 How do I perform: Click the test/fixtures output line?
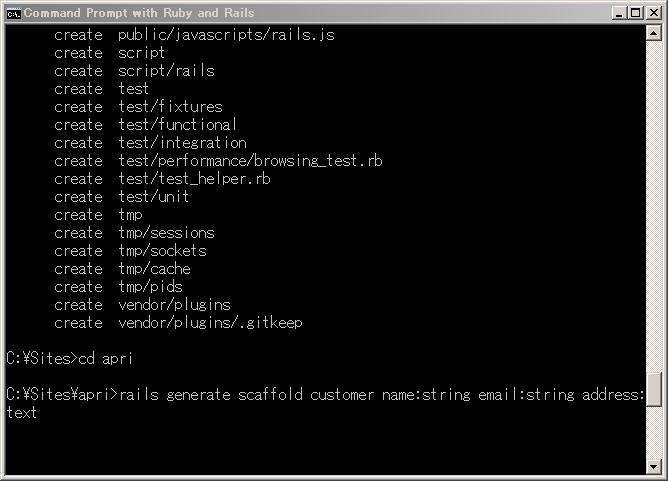(138, 107)
